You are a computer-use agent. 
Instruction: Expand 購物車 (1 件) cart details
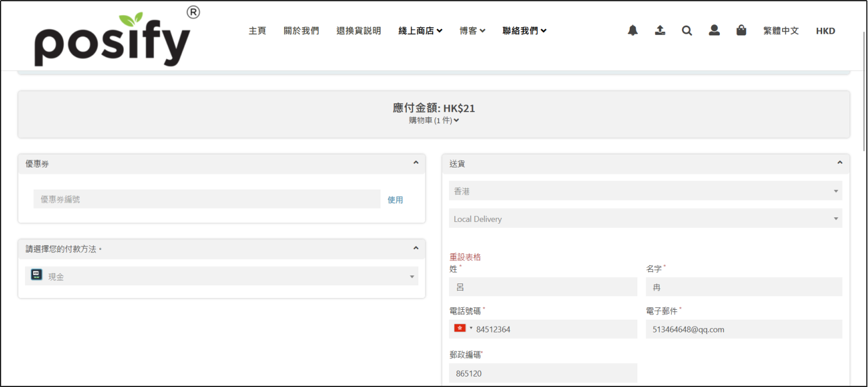click(434, 120)
